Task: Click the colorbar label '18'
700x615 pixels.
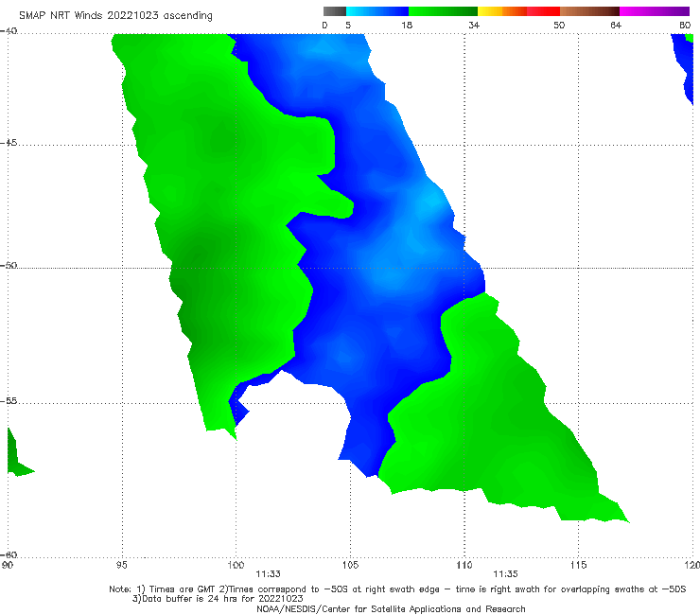Action: click(x=407, y=25)
